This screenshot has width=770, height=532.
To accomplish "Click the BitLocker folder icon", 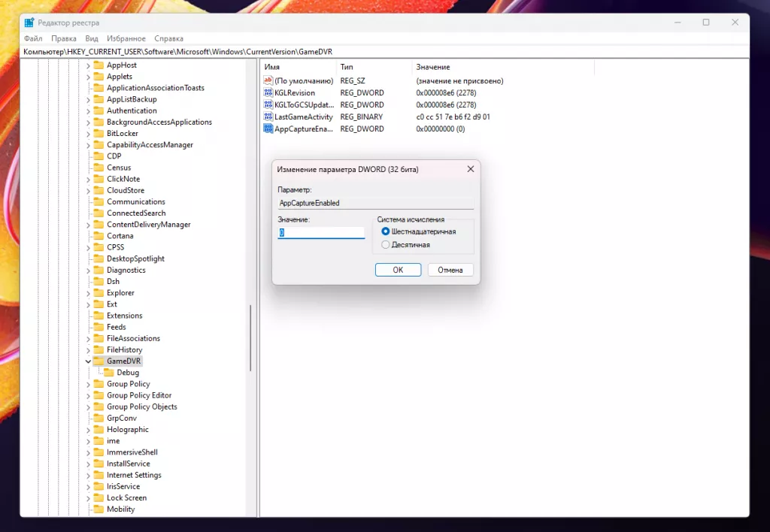I will [x=99, y=133].
